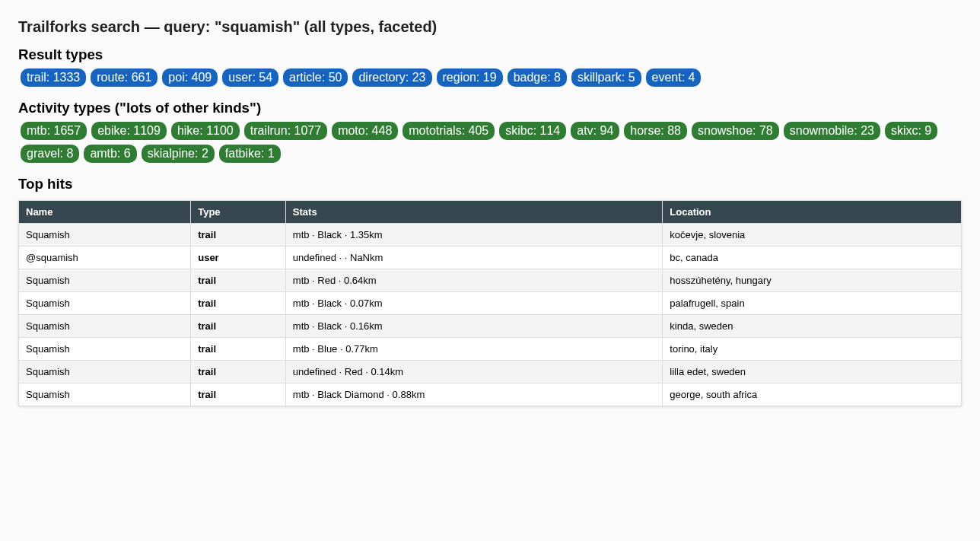Click 'kočevje, slovenia' location cell
The image size is (980, 541).
[x=812, y=235]
